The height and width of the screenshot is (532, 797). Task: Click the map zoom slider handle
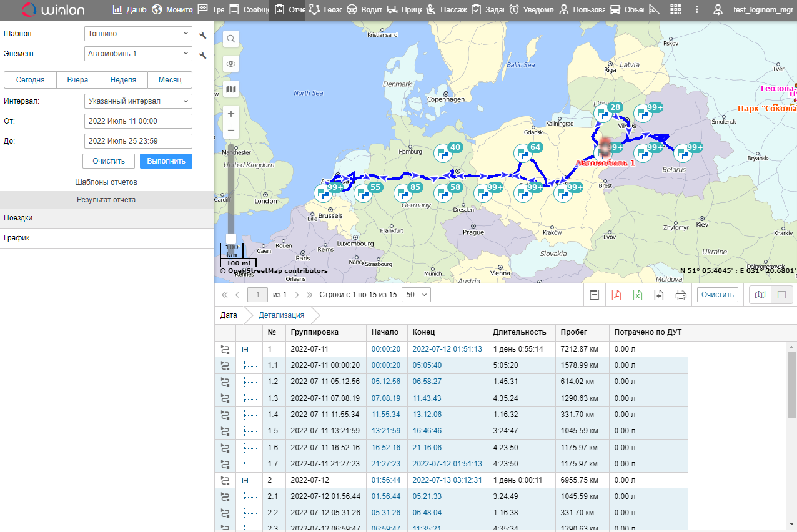click(x=231, y=239)
